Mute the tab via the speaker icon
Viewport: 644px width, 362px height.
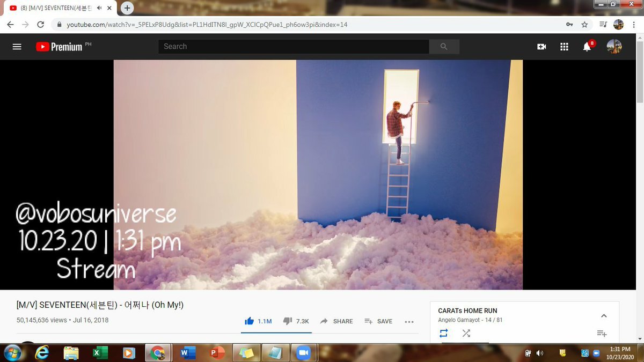coord(100,8)
